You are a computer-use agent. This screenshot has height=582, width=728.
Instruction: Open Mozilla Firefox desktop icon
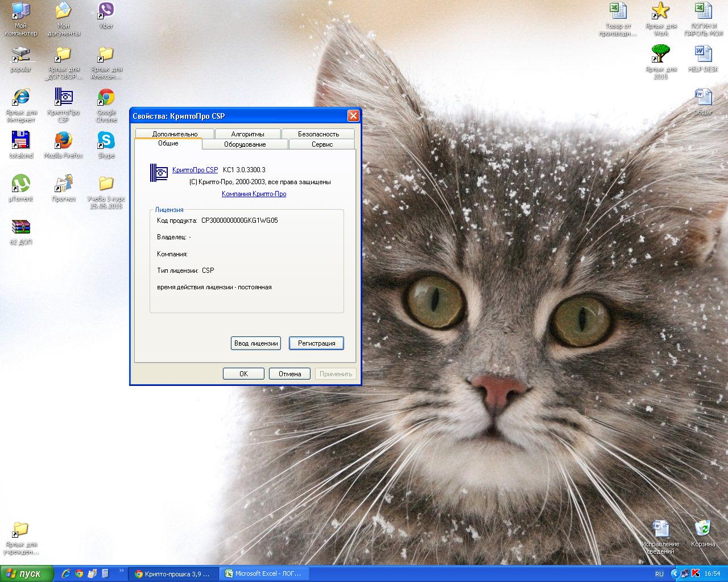pos(63,140)
